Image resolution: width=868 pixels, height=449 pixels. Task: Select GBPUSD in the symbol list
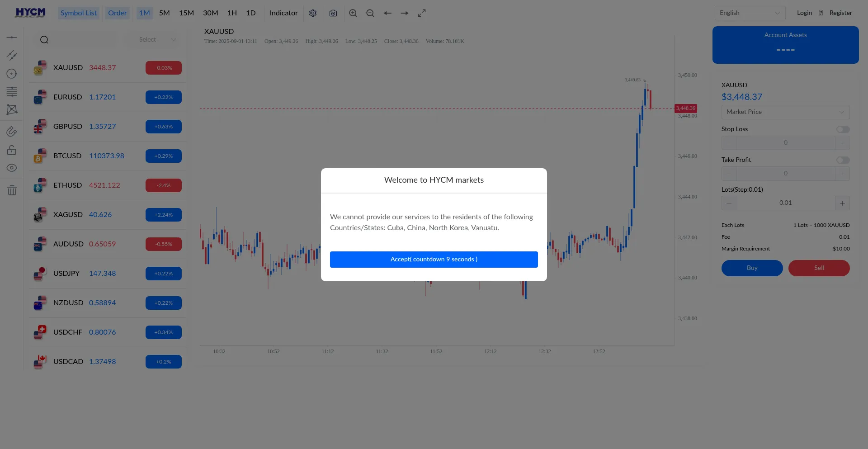108,127
